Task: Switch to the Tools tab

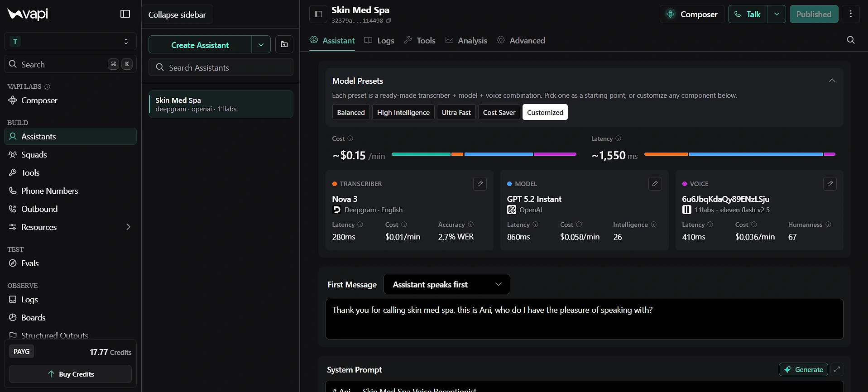Action: point(420,40)
